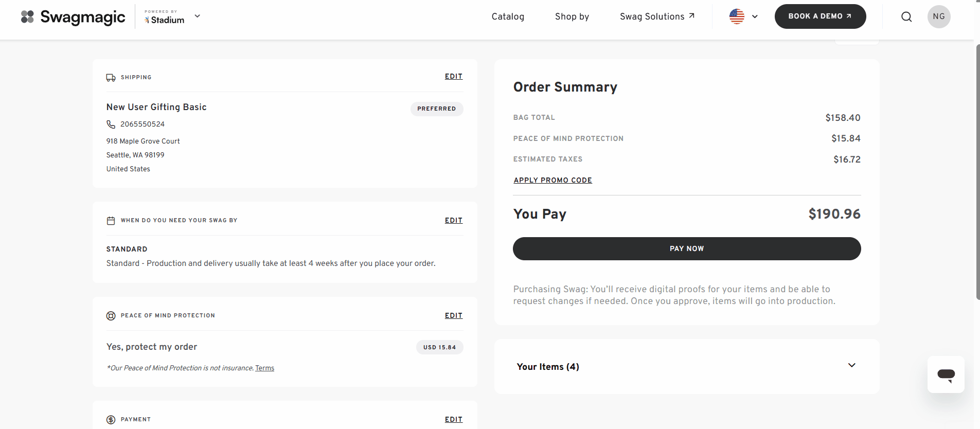Screen dimensions: 980x429
Task: Open the chat support widget
Action: [946, 374]
